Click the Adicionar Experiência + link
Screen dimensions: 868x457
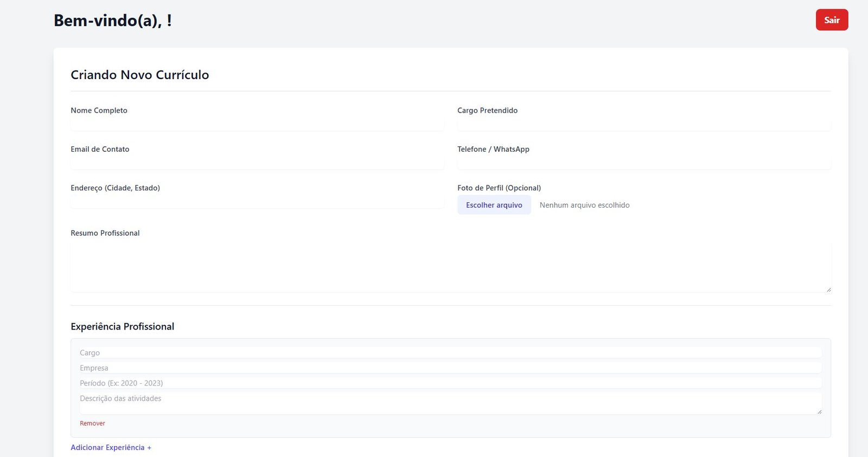coord(111,448)
